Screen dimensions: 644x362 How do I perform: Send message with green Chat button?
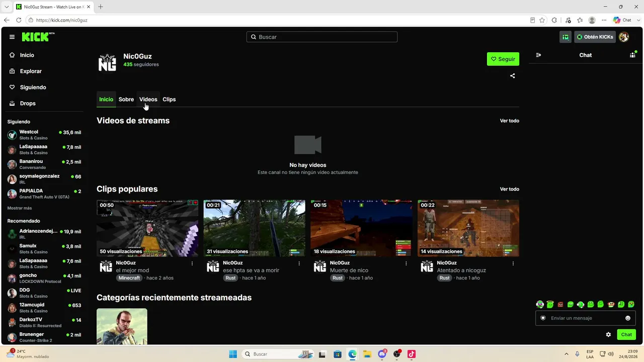pos(626,334)
